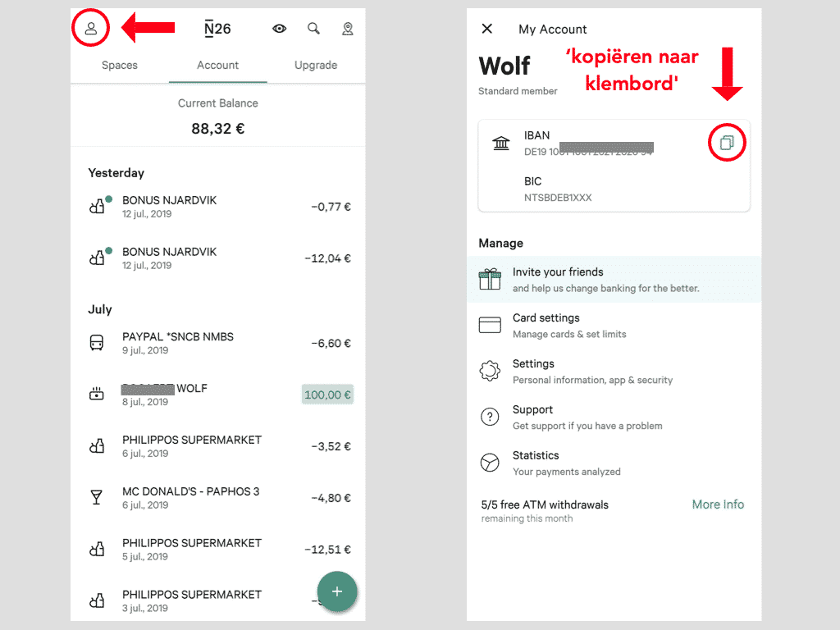Tap the More Info link

718,504
